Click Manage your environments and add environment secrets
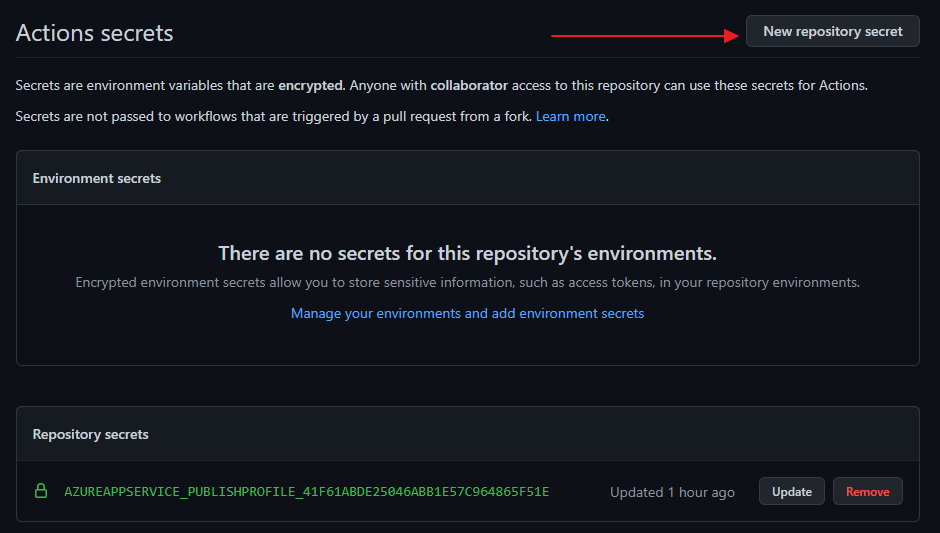The height and width of the screenshot is (533, 940). pos(467,313)
